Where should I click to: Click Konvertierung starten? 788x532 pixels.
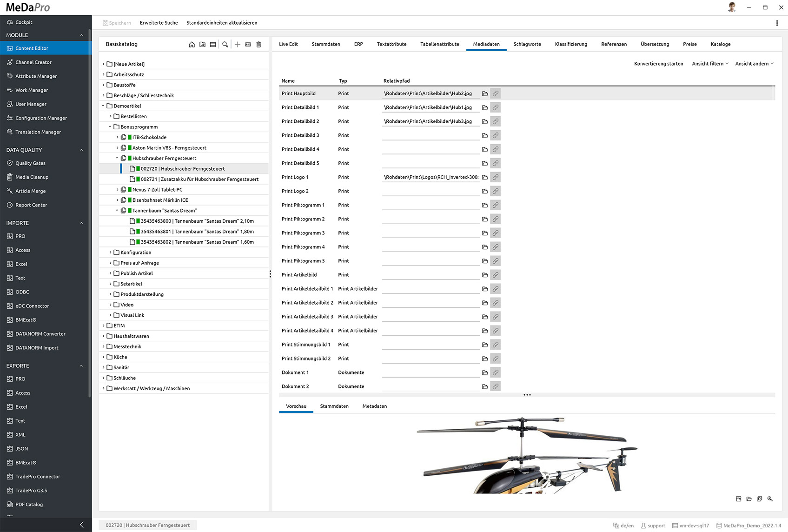point(658,64)
